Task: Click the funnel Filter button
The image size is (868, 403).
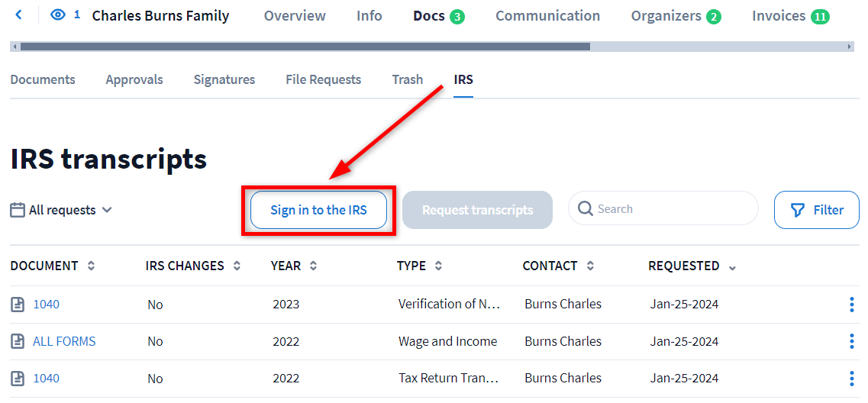Action: point(816,210)
